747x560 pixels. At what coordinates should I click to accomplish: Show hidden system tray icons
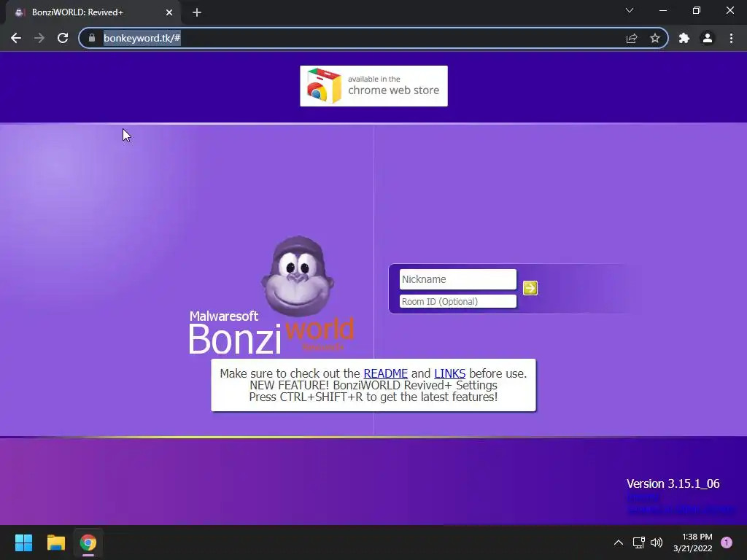click(619, 542)
